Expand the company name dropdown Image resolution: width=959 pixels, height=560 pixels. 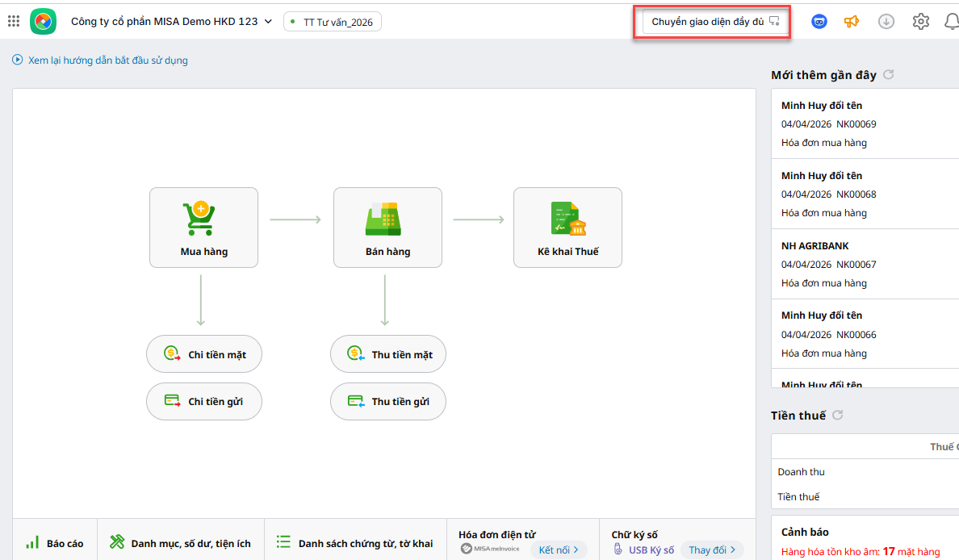pos(268,22)
